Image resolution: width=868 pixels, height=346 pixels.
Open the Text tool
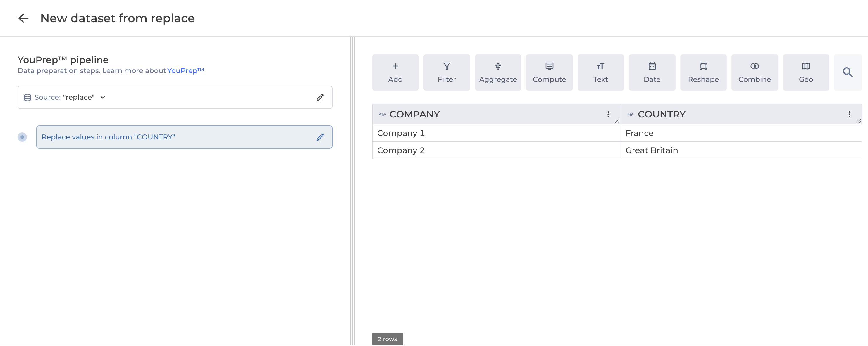pyautogui.click(x=600, y=72)
